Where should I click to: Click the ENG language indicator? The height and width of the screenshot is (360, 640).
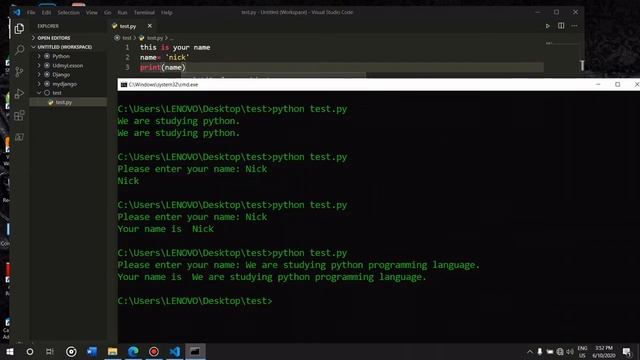click(x=582, y=351)
